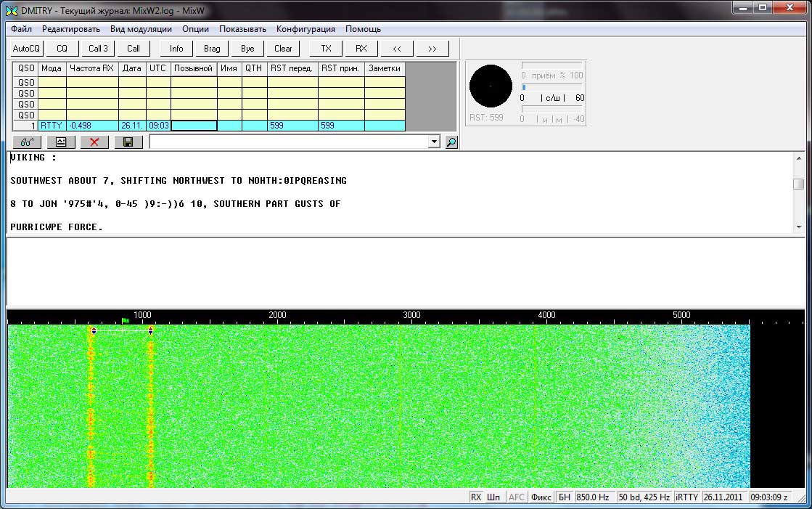Image resolution: width=812 pixels, height=509 pixels.
Task: Adjust the и/м slider
Action: tap(551, 109)
